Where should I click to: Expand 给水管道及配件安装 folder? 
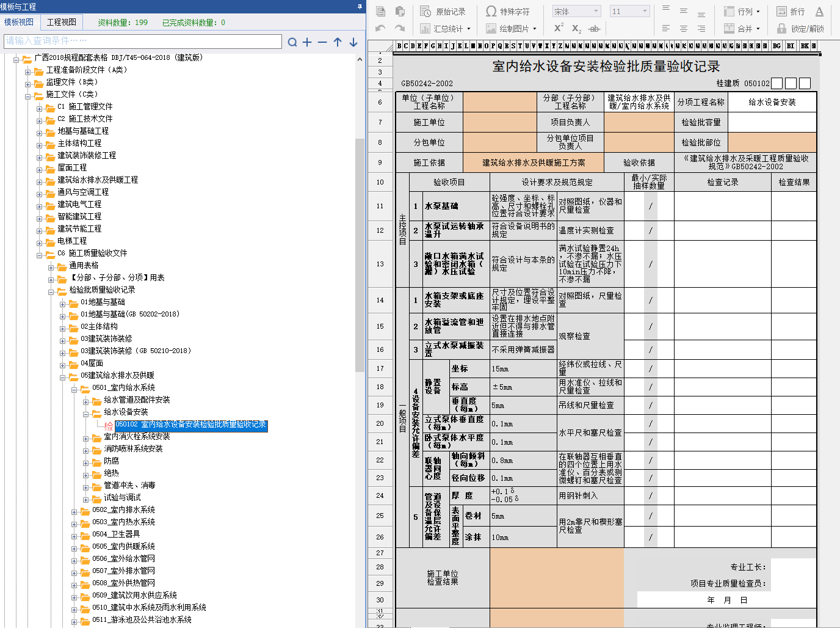[x=85, y=401]
